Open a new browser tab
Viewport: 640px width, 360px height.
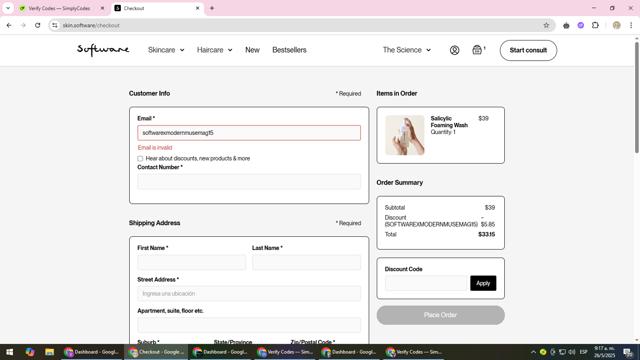click(x=212, y=8)
